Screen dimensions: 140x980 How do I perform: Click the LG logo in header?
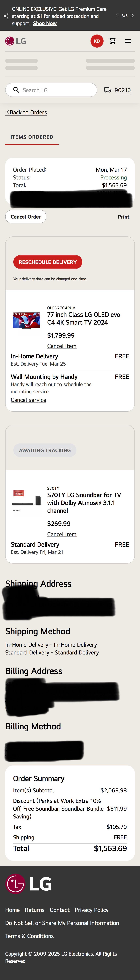[x=16, y=41]
